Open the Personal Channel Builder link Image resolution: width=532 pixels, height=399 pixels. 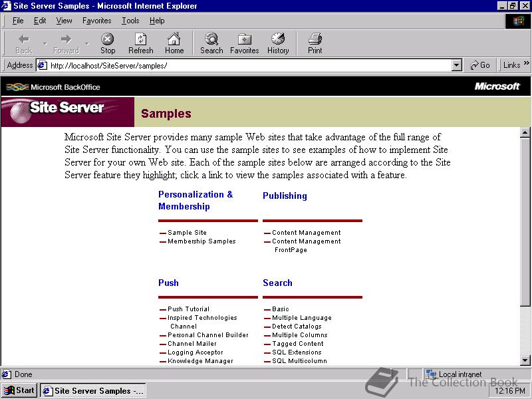[x=208, y=335]
